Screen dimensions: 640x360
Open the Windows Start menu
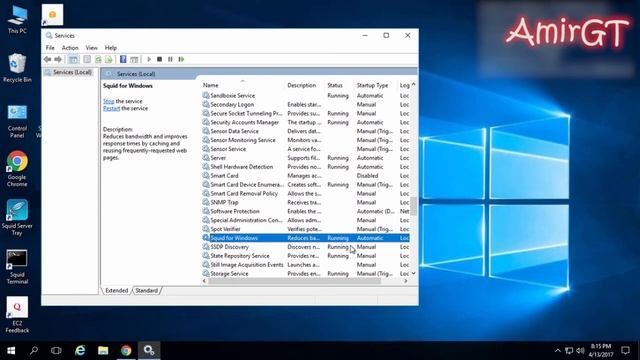coord(11,350)
